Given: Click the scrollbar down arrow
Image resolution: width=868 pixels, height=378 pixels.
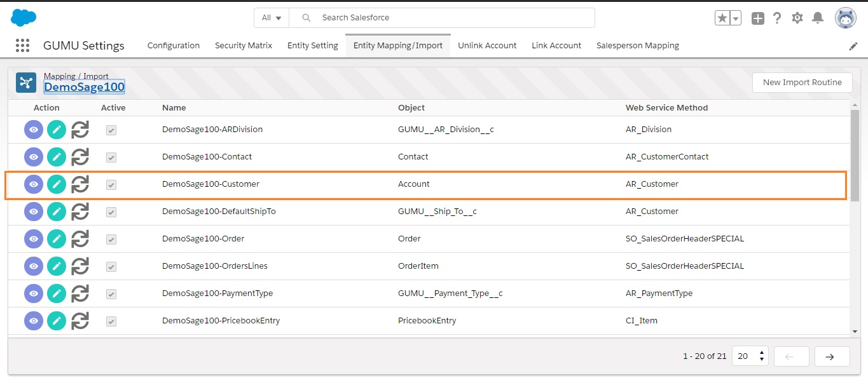Looking at the screenshot, I should pyautogui.click(x=855, y=330).
